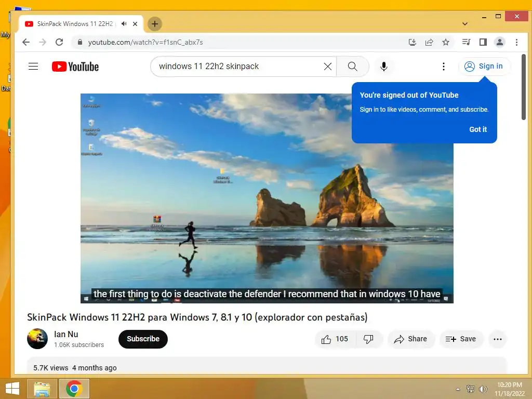Open YouTube settings three-dot menu

(444, 66)
